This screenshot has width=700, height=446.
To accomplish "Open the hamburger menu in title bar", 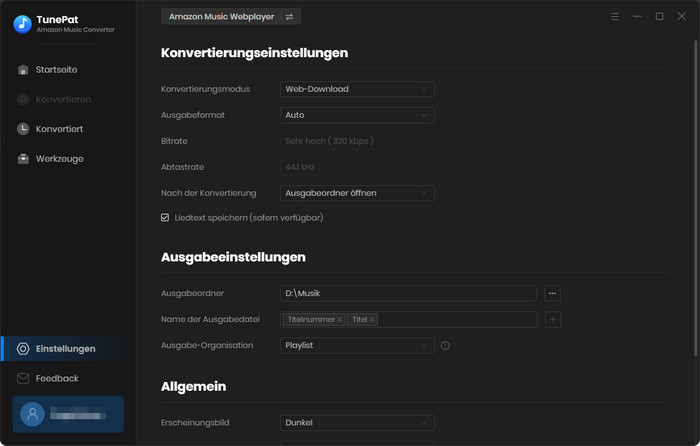I will pyautogui.click(x=615, y=17).
